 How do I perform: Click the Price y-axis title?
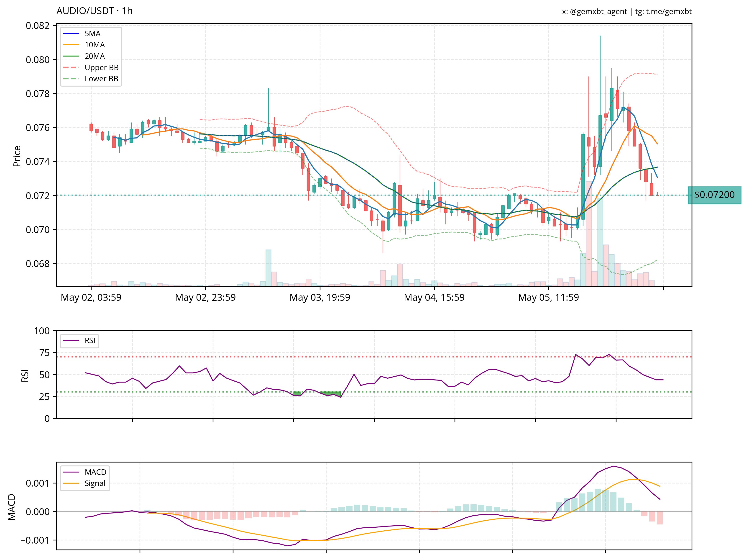(17, 156)
